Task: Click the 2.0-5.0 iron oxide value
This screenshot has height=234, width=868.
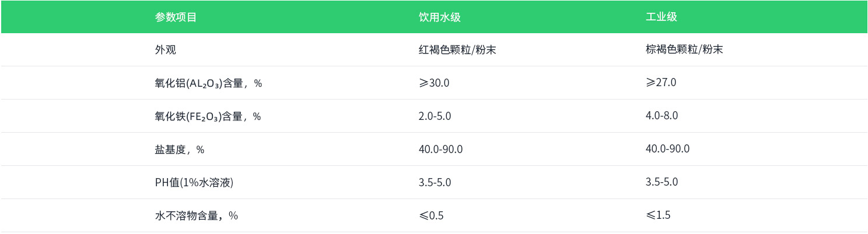Action: tap(435, 116)
